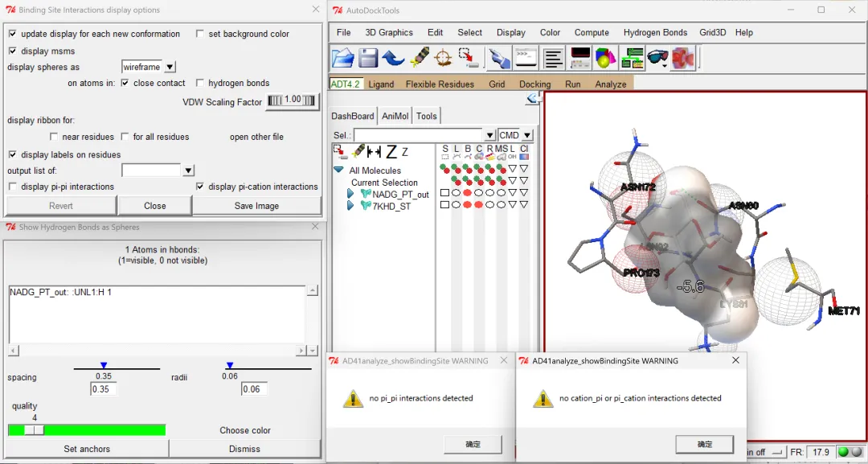Click the 7KHD_ST molecule icon
This screenshot has height=464, width=868.
[x=366, y=205]
